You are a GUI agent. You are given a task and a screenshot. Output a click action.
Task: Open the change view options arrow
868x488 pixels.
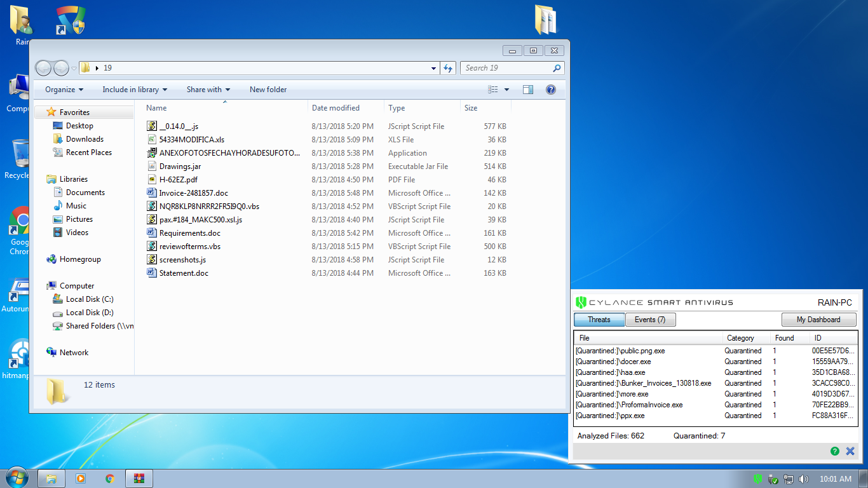click(506, 90)
